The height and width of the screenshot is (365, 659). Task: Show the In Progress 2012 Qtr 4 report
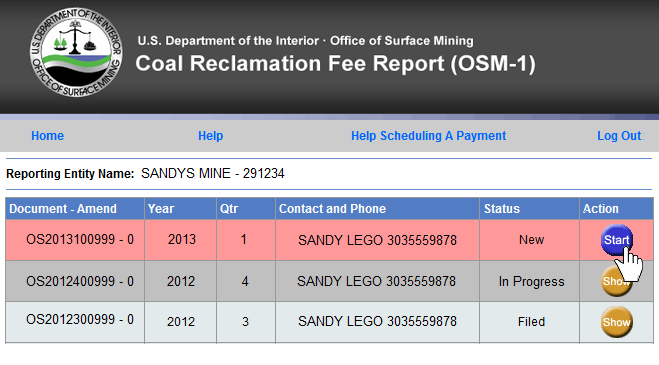pos(616,281)
